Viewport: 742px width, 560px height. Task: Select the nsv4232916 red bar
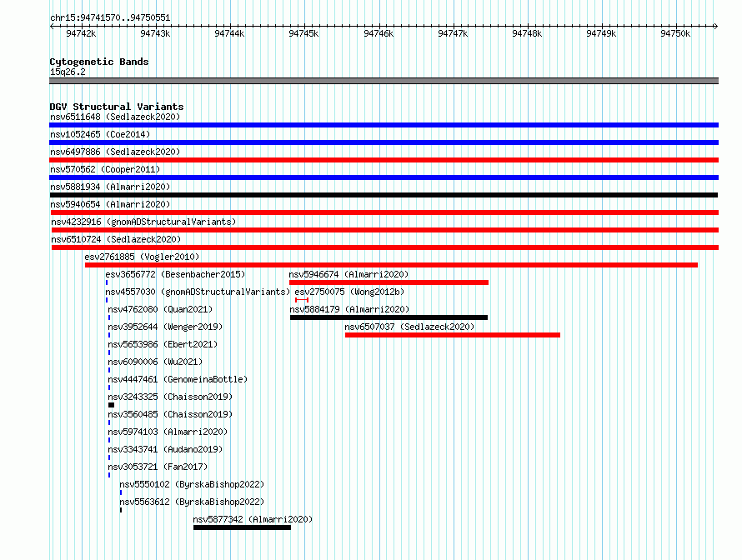pyautogui.click(x=384, y=230)
